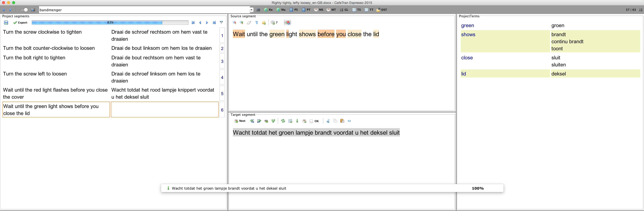
Task: Click the green refresh arrows icon
Action: pos(283,121)
